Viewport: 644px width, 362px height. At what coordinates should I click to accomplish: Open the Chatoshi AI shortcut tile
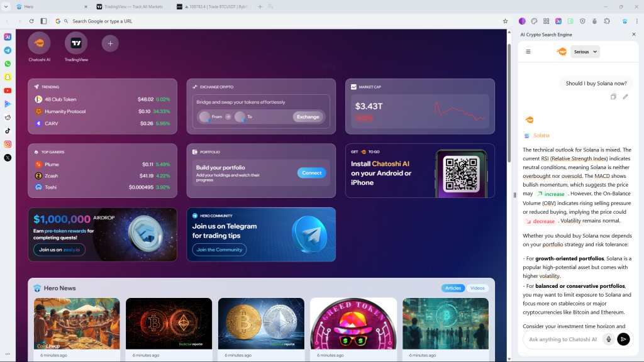(40, 43)
